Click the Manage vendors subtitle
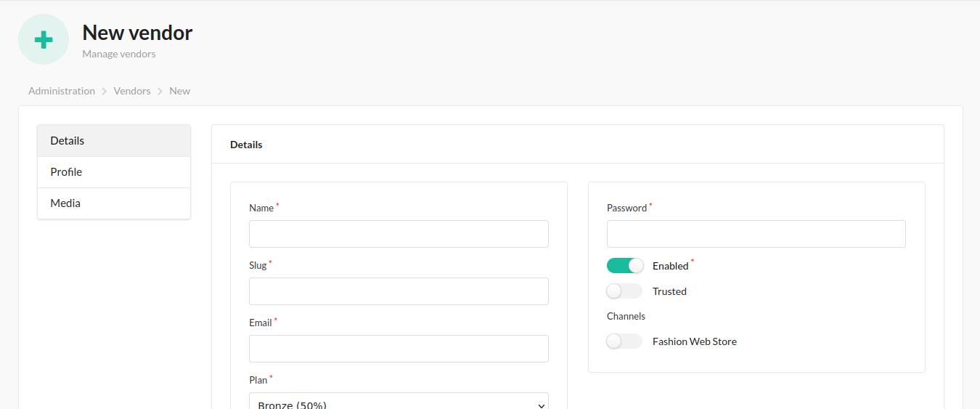Screen dimensions: 980x409 [x=119, y=54]
